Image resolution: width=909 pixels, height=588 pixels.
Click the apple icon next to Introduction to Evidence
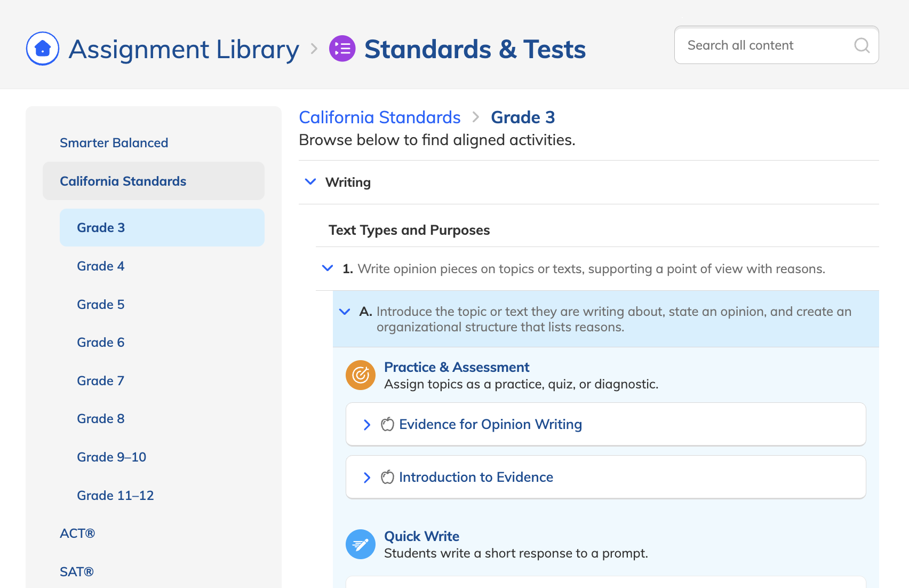tap(388, 477)
